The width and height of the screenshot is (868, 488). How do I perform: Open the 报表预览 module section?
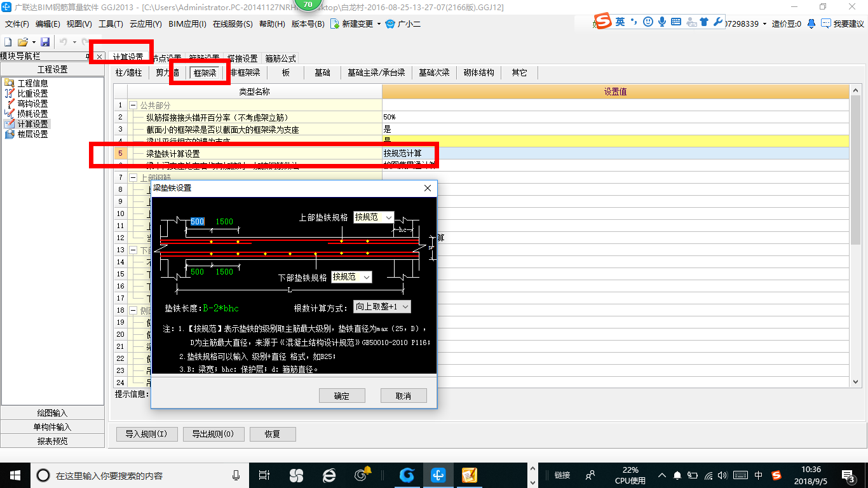(52, 441)
